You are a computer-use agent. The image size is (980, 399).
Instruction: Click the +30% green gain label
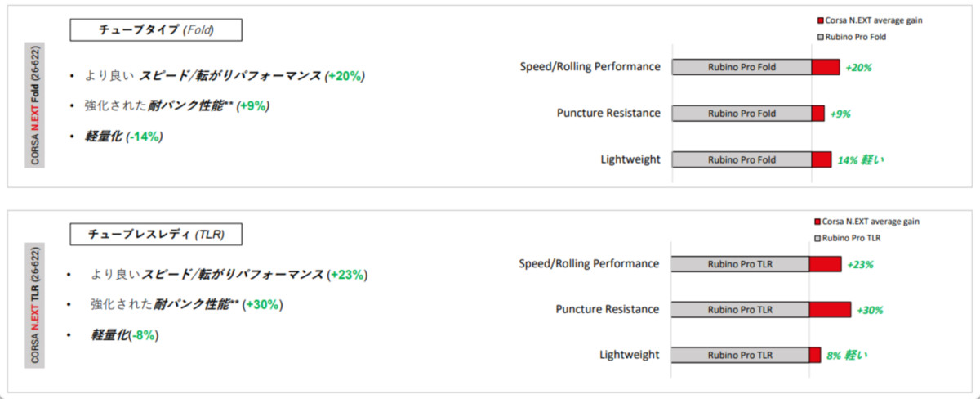[870, 310]
